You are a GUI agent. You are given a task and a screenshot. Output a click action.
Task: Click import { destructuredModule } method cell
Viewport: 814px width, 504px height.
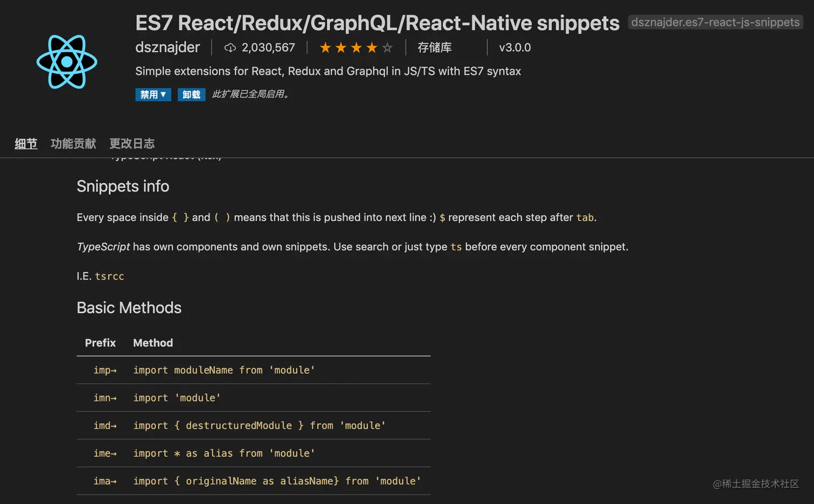[x=259, y=426]
